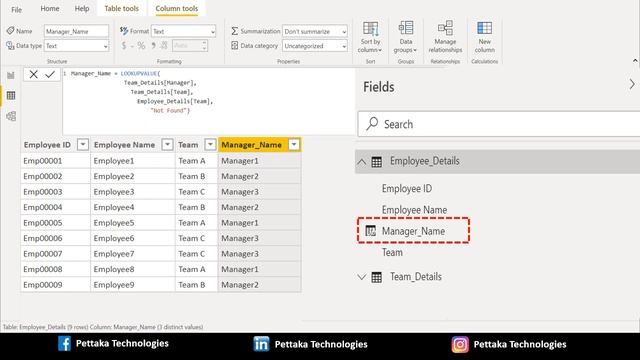Collapse the Employee_Details table in Fields
The height and width of the screenshot is (360, 640).
[x=362, y=162]
